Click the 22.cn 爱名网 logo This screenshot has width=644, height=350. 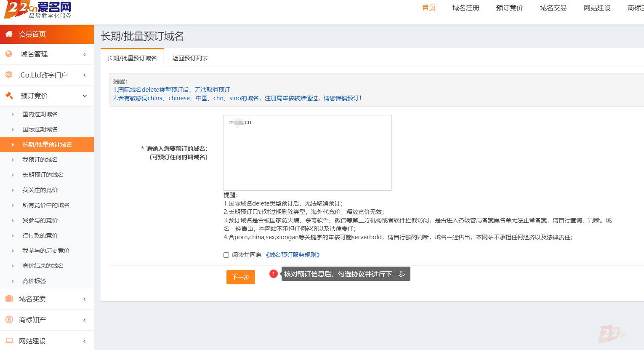click(x=37, y=10)
